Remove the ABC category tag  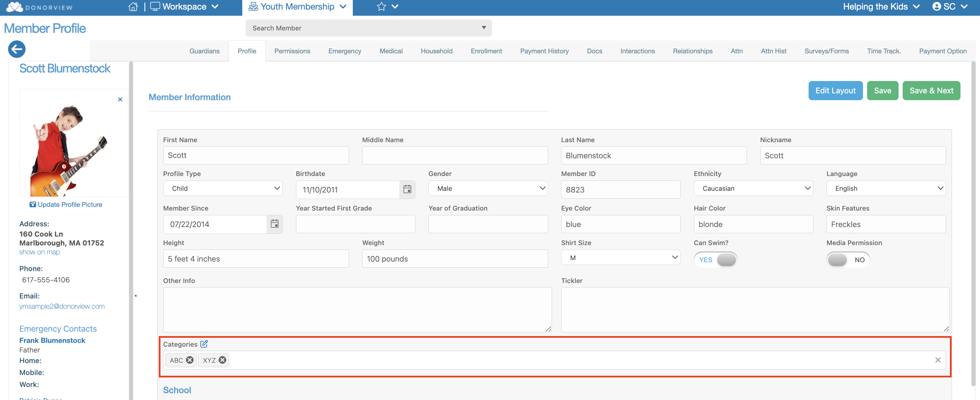click(190, 360)
